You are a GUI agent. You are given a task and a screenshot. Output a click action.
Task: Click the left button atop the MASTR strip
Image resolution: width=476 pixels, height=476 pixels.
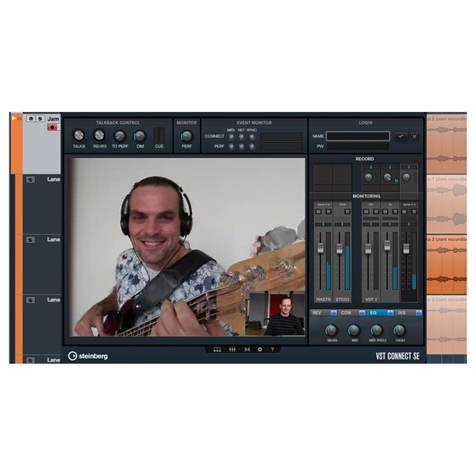tap(319, 212)
